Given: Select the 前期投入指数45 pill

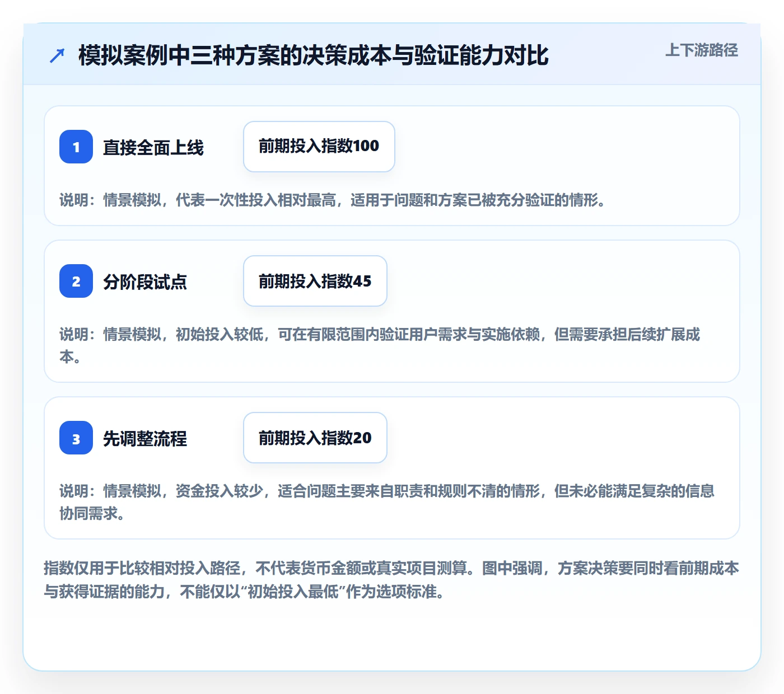Looking at the screenshot, I should click(x=315, y=281).
